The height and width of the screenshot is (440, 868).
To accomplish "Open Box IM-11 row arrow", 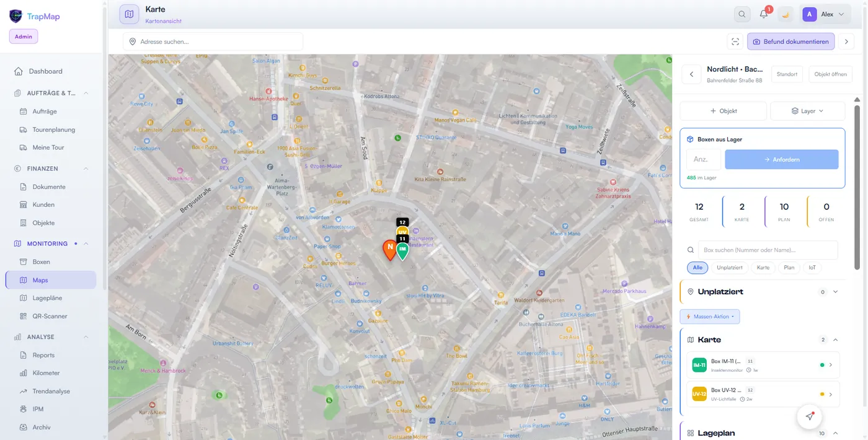I will pos(831,365).
